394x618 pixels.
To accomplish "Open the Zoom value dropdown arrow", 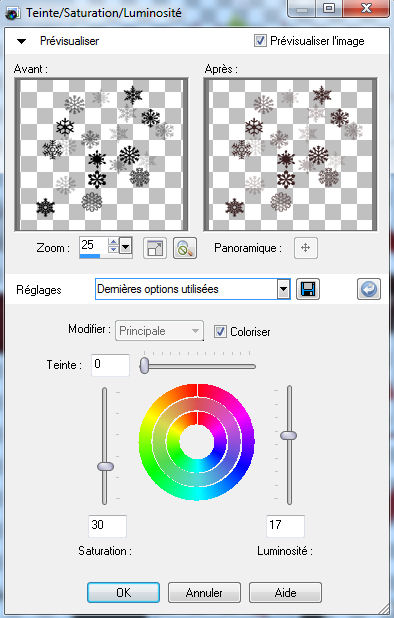I will [x=125, y=248].
